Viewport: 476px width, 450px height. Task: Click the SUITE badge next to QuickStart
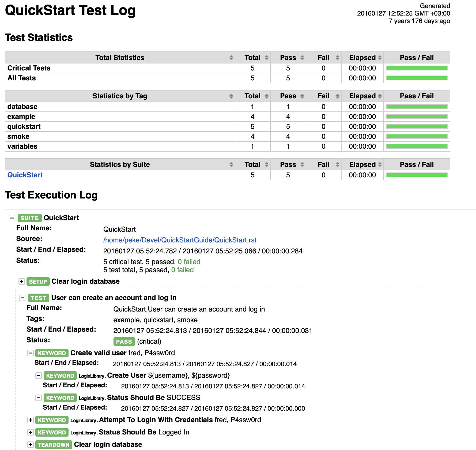coord(29,218)
